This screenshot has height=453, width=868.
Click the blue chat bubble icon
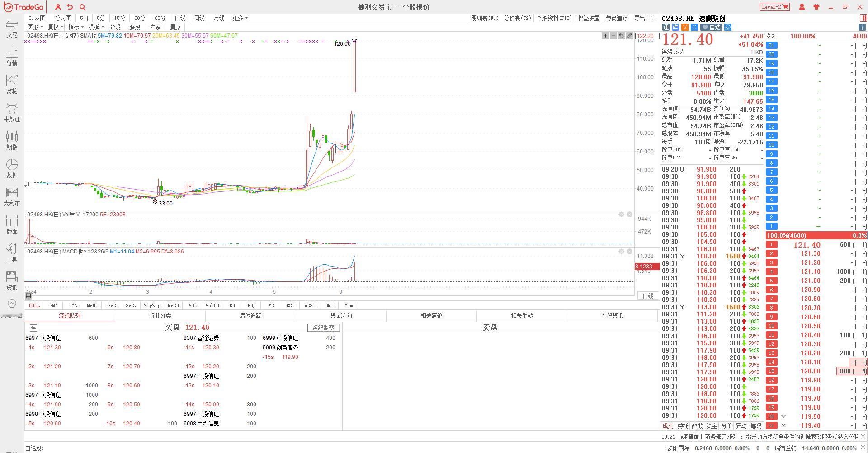[728, 27]
